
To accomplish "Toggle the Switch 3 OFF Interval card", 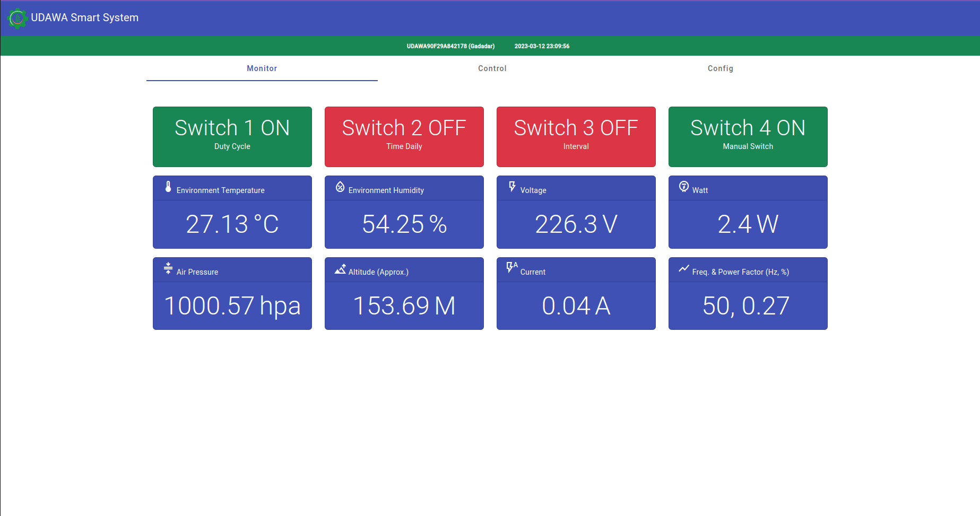I will [576, 137].
